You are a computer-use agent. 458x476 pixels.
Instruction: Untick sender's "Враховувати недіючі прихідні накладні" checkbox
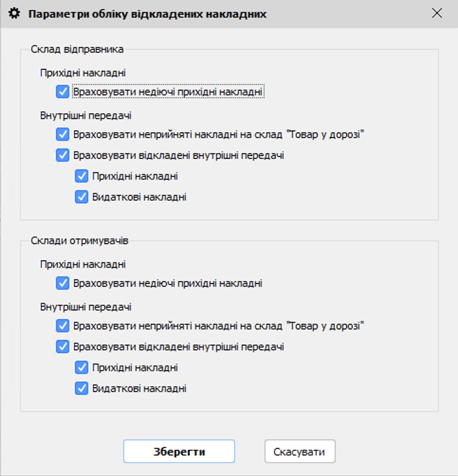coord(63,92)
